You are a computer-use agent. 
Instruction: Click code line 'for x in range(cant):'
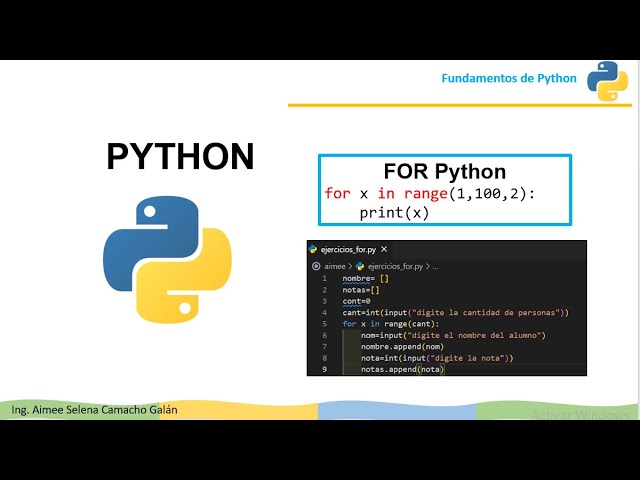391,324
